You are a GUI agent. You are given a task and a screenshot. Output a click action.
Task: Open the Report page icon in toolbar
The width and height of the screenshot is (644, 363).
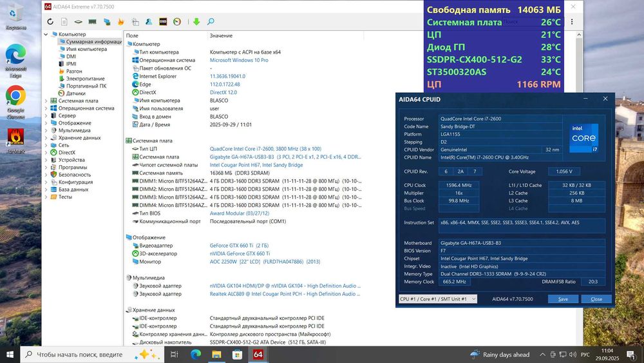pos(64,22)
